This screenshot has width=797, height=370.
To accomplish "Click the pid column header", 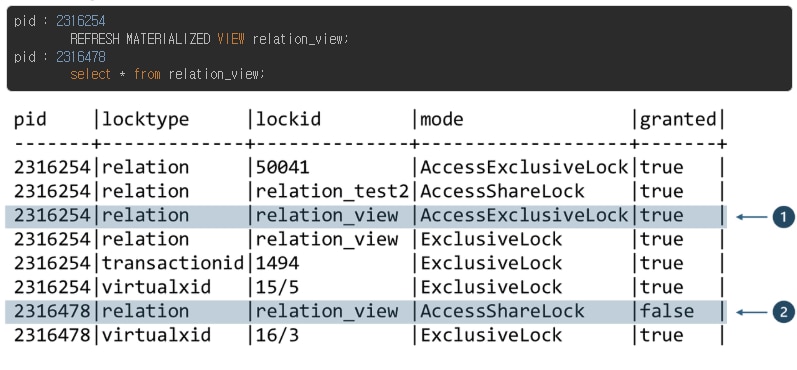I will click(x=30, y=120).
